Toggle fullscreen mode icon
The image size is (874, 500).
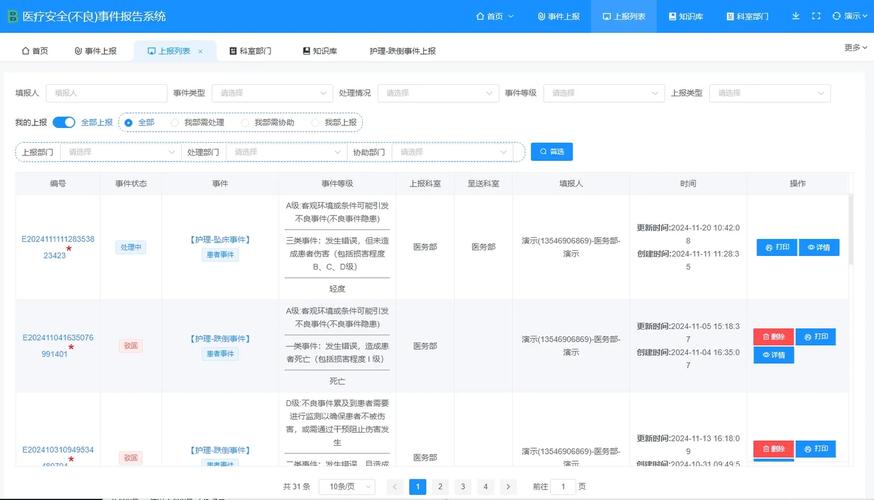point(816,16)
